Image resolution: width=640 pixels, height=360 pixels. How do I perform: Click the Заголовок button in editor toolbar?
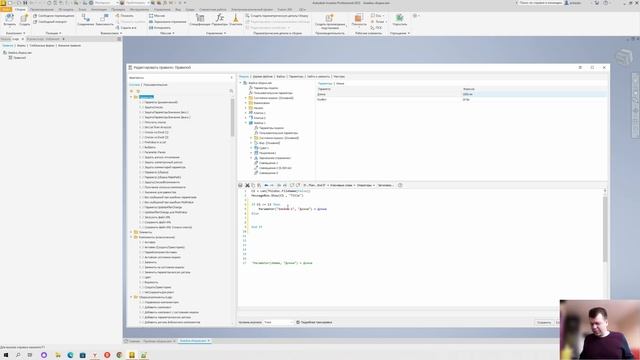[385, 185]
